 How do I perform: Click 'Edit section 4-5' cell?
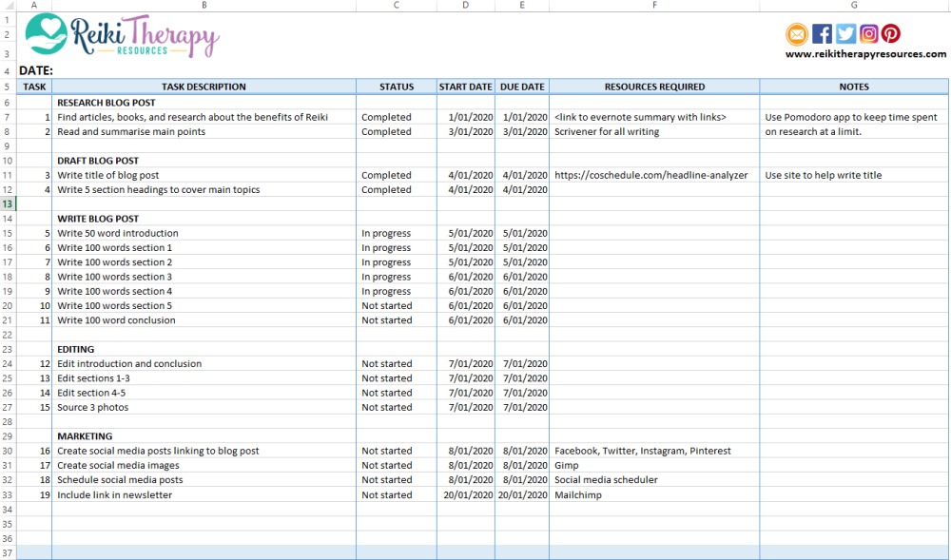click(204, 393)
